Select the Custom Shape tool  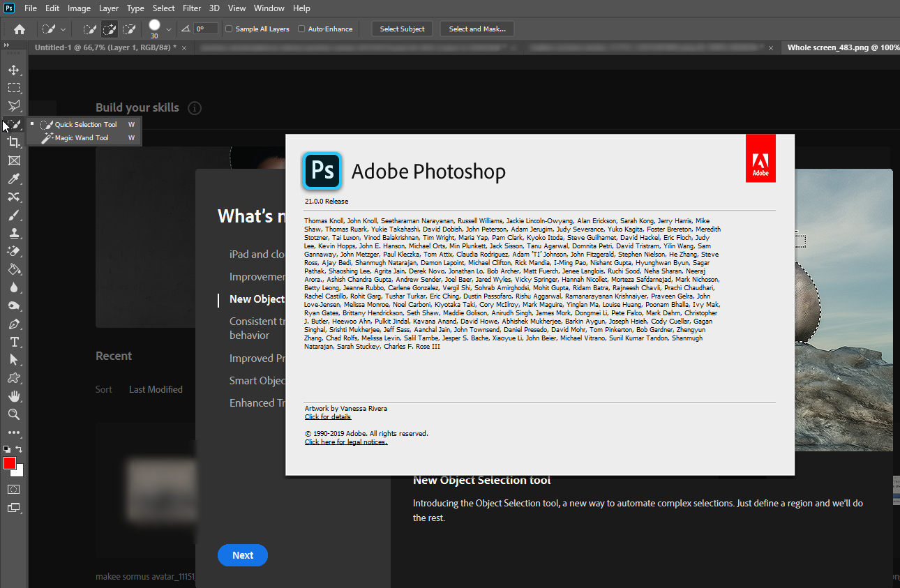tap(13, 378)
